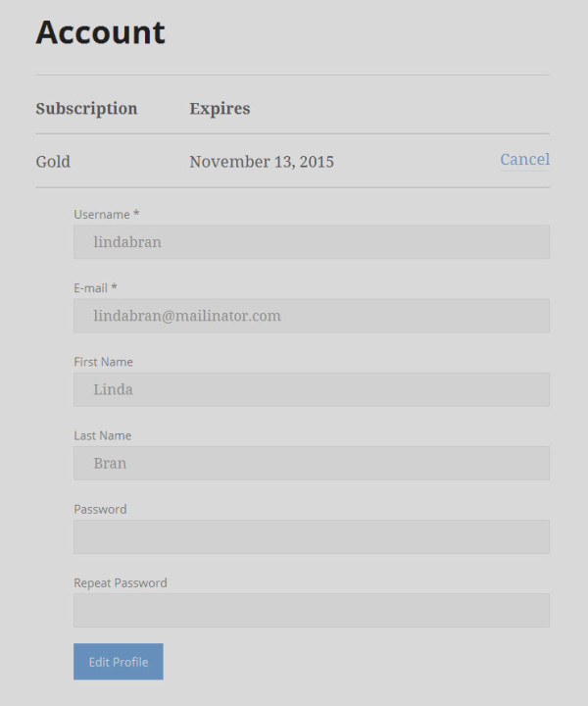Click the Cancel subscription link

point(524,160)
